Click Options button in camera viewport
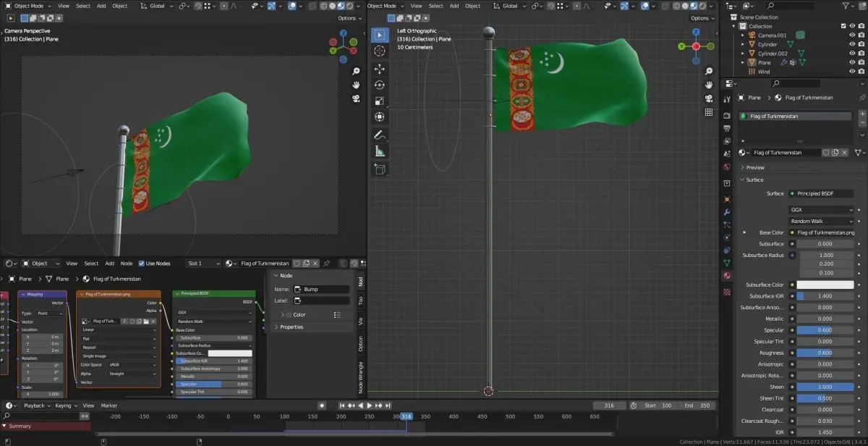This screenshot has height=446, width=868. point(349,18)
